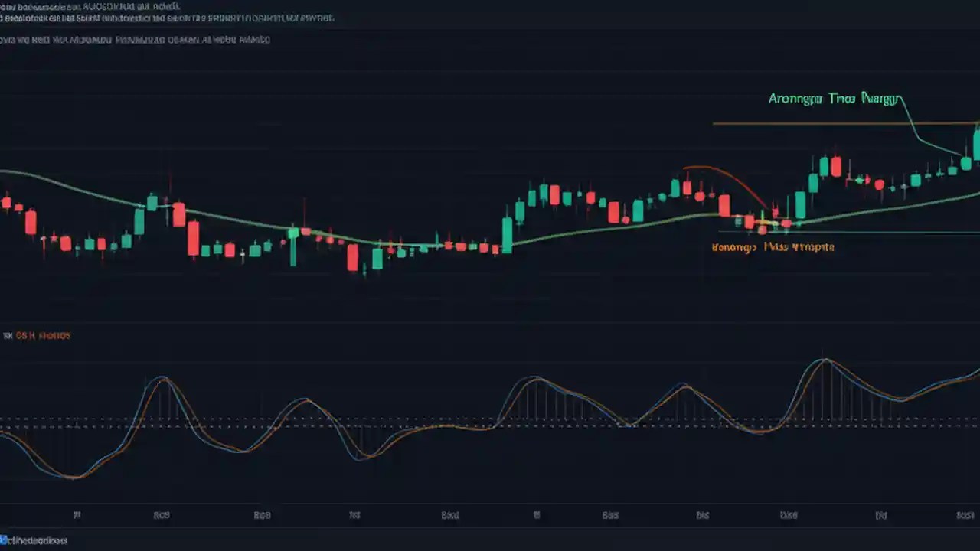Click the oscillator icon beside the CS R label
The height and width of the screenshot is (551, 980).
8,335
